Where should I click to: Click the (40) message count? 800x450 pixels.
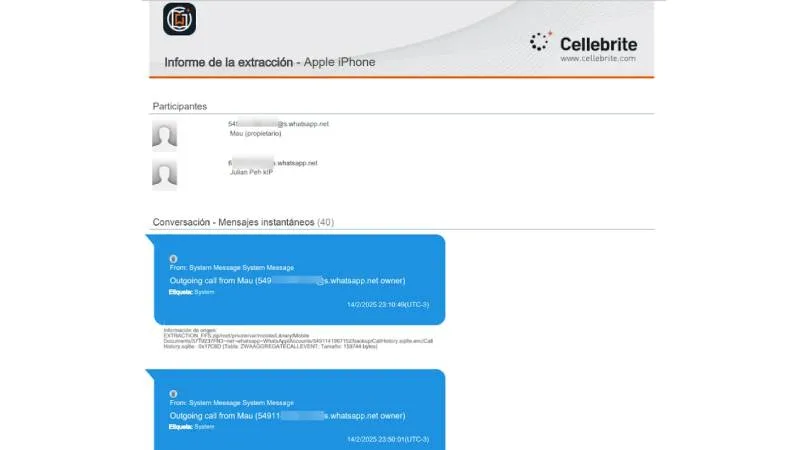[x=326, y=222]
